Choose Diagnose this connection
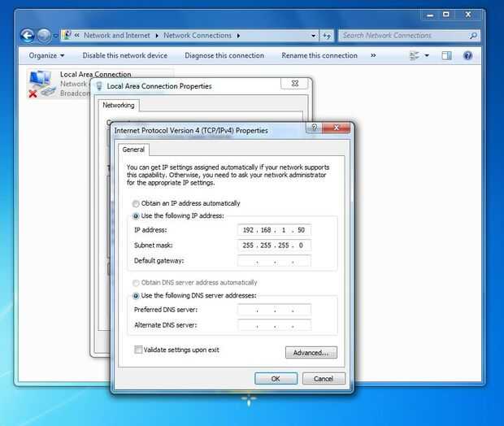504x426 pixels. pyautogui.click(x=224, y=55)
